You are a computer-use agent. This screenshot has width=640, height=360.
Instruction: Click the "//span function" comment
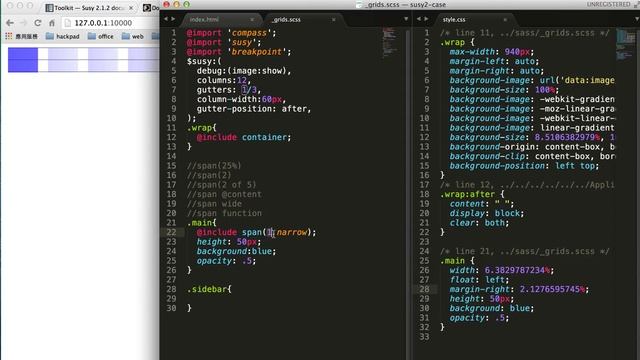pos(224,213)
